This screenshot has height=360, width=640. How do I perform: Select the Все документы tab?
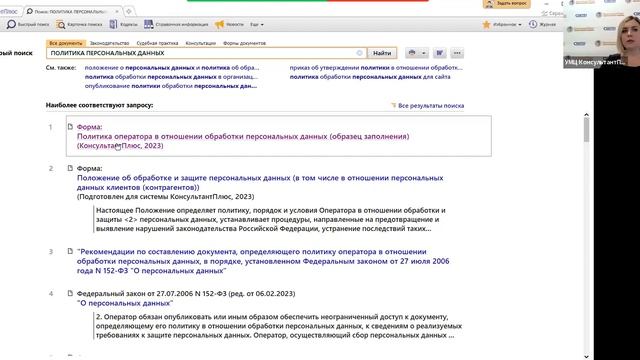[65, 43]
